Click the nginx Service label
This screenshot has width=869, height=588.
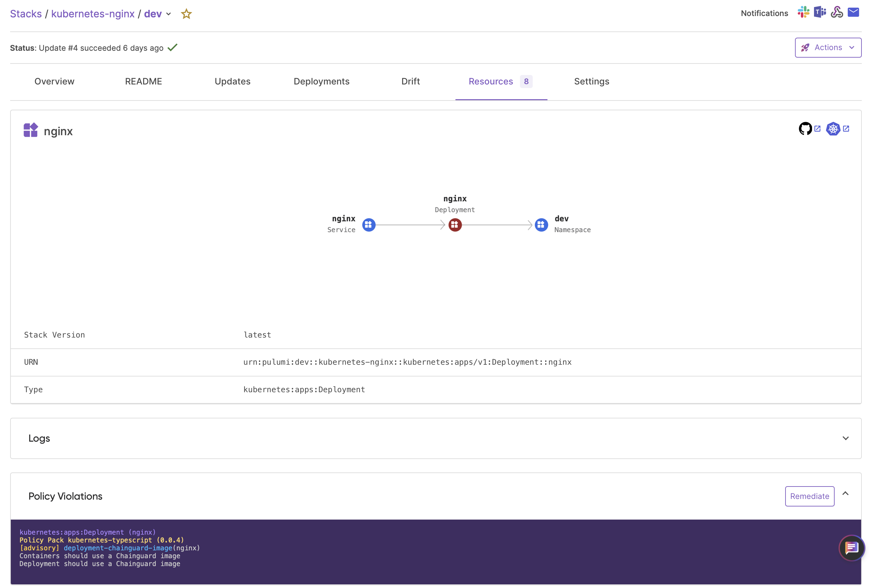[342, 224]
